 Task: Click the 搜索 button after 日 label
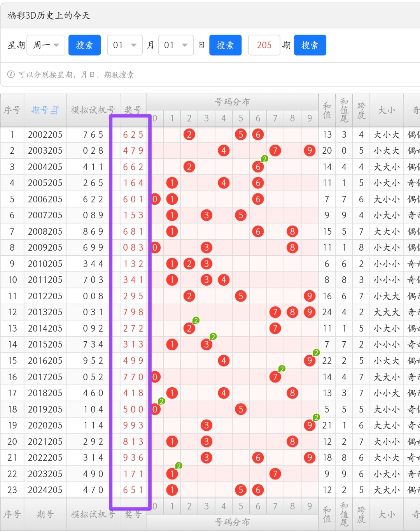pos(225,45)
